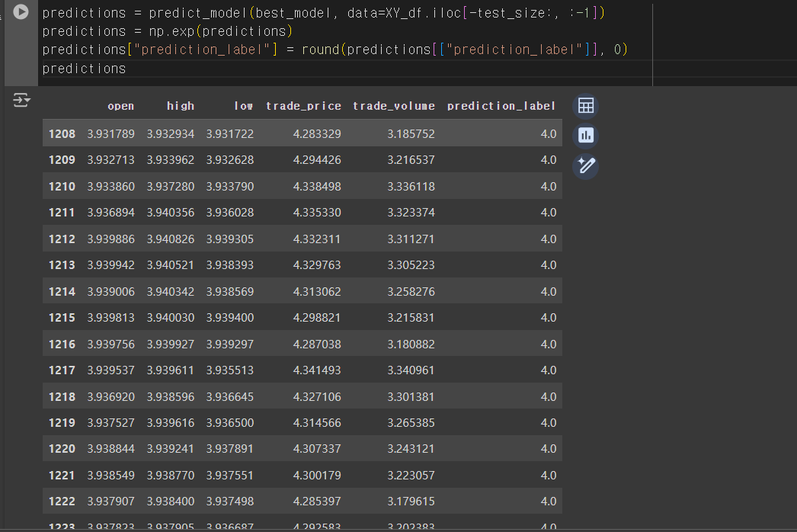797x532 pixels.
Task: Select row index 1208
Action: pos(62,134)
